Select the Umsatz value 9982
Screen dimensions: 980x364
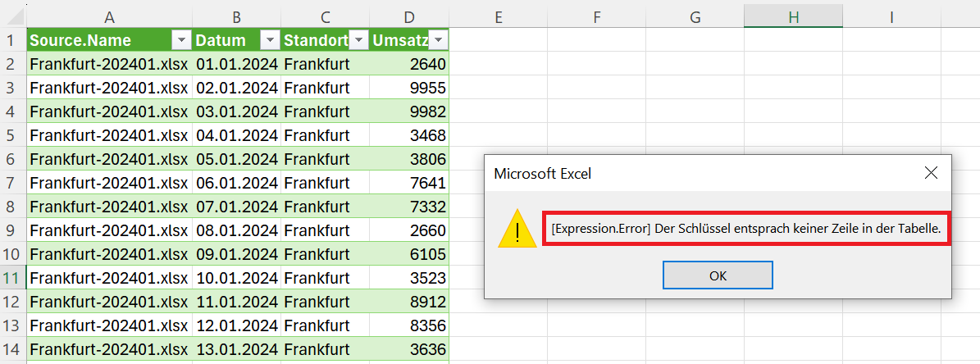(x=409, y=111)
